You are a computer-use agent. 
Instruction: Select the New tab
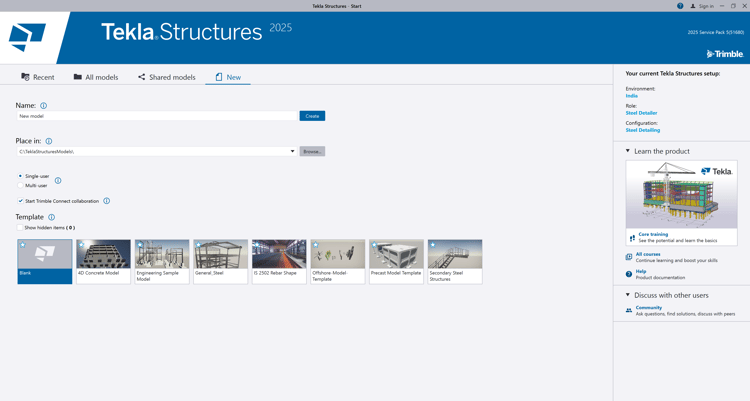point(228,77)
